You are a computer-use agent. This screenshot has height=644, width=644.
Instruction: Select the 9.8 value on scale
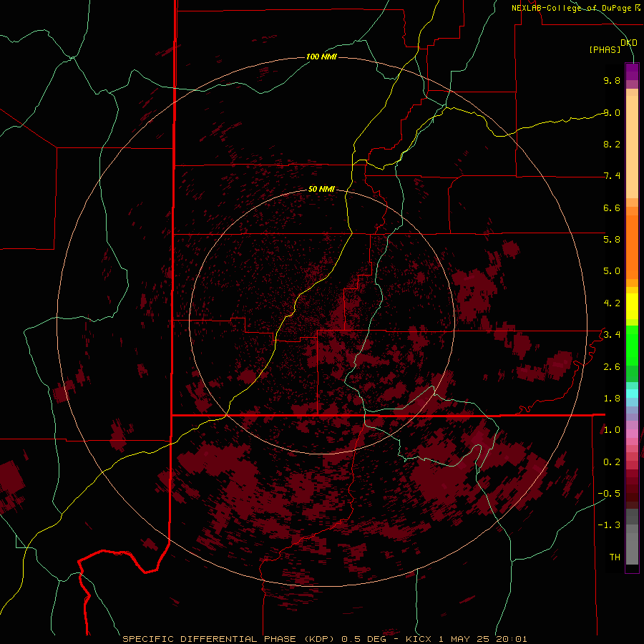pos(612,80)
